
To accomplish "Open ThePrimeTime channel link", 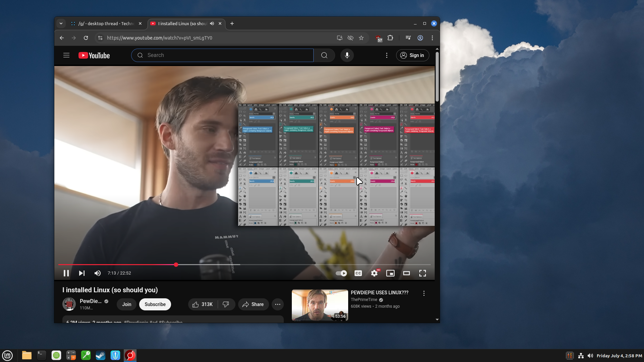I will (x=364, y=300).
